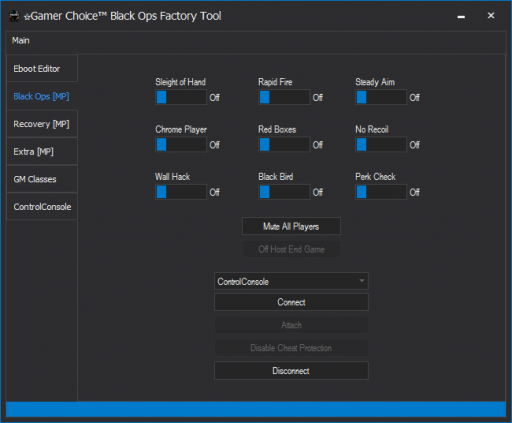Image resolution: width=512 pixels, height=423 pixels.
Task: Turn on the Steady Aim toggle
Action: point(381,97)
